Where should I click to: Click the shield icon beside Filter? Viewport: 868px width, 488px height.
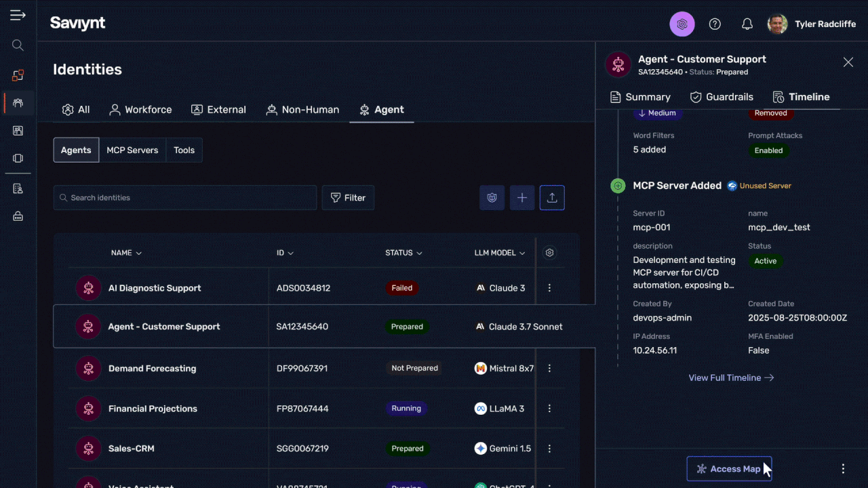(492, 198)
